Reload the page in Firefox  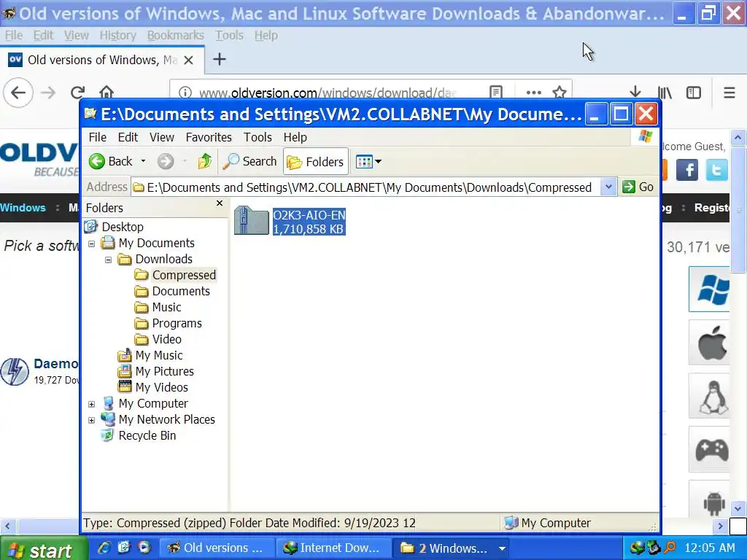tap(77, 93)
